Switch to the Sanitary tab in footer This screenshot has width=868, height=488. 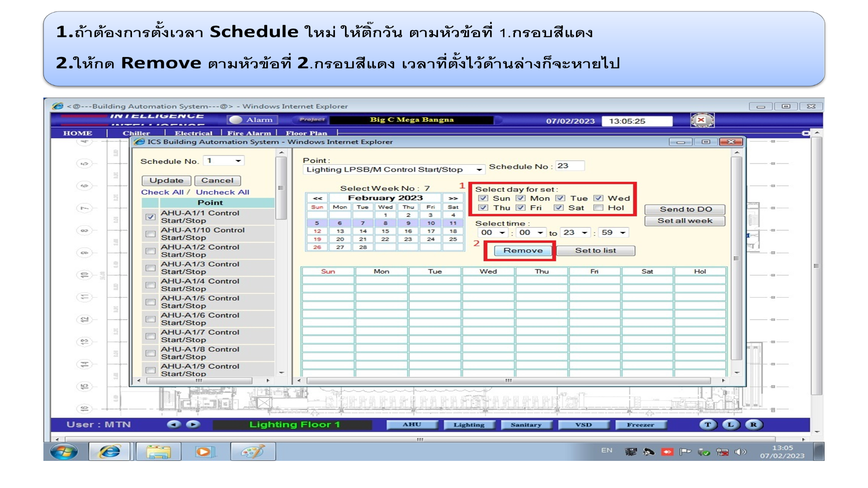[x=526, y=425]
